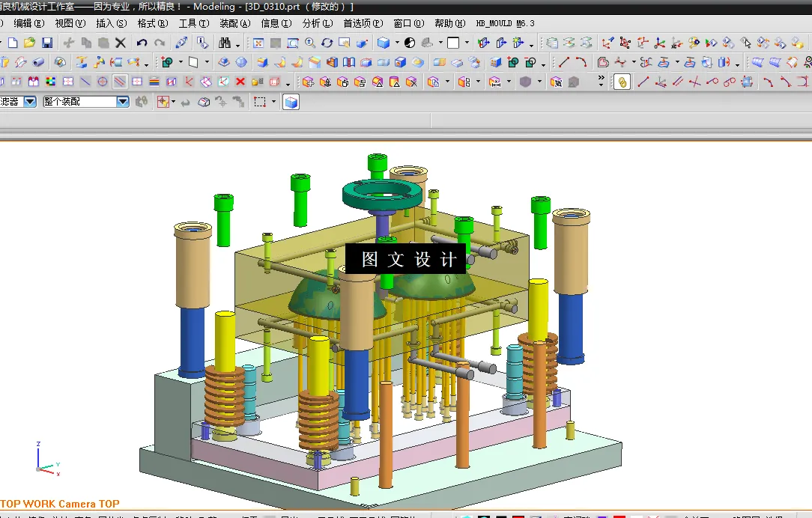Select the zoom window rectangle tool
Image resolution: width=812 pixels, height=518 pixels.
[x=293, y=43]
